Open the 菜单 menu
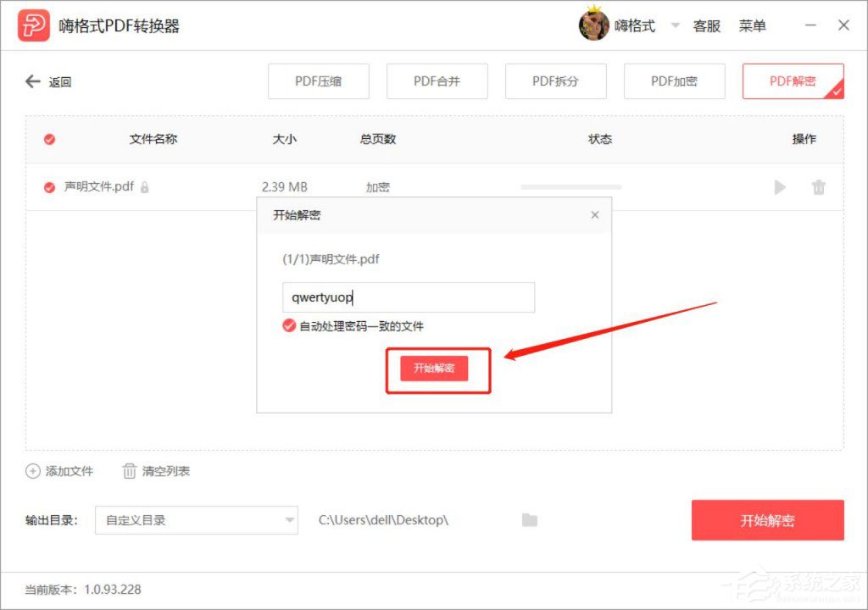 point(753,25)
